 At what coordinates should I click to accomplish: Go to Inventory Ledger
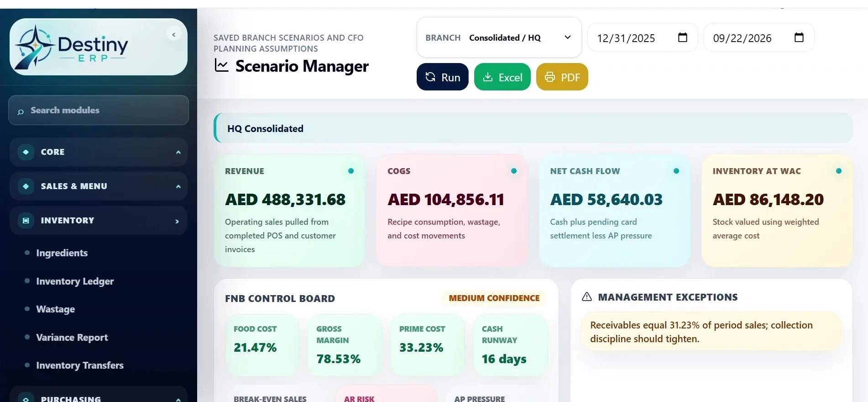(x=75, y=281)
